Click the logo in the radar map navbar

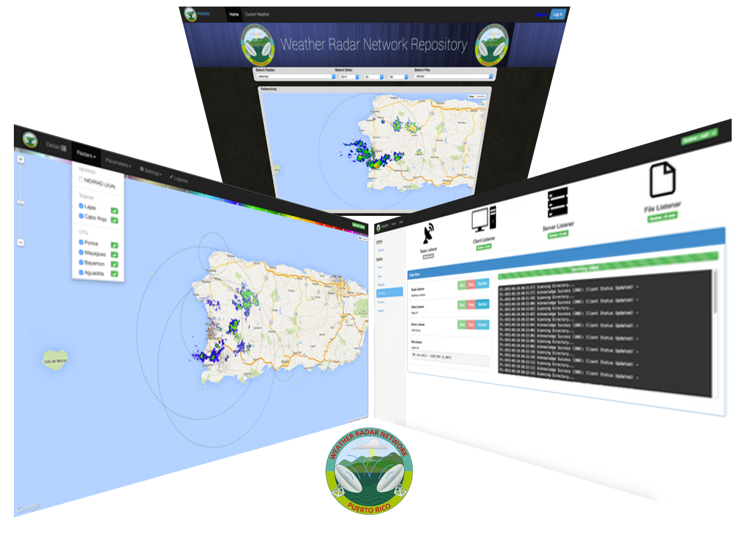tap(30, 139)
